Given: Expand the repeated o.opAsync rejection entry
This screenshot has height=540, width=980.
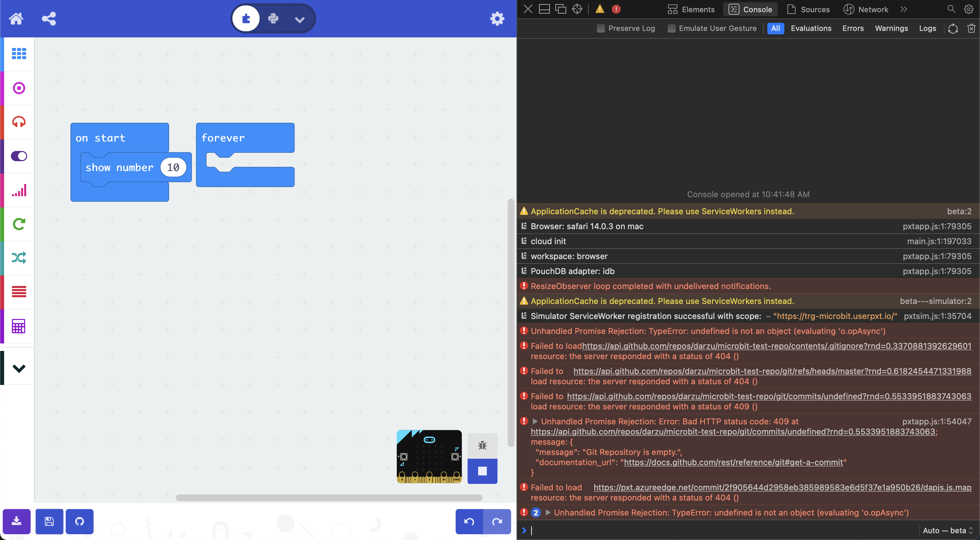Looking at the screenshot, I should coord(548,512).
